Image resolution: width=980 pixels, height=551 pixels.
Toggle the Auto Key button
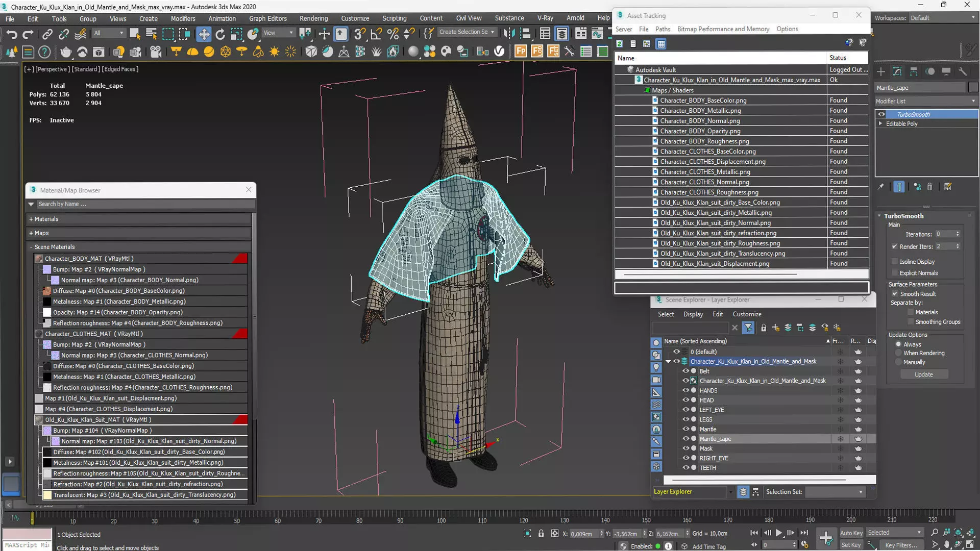click(851, 533)
